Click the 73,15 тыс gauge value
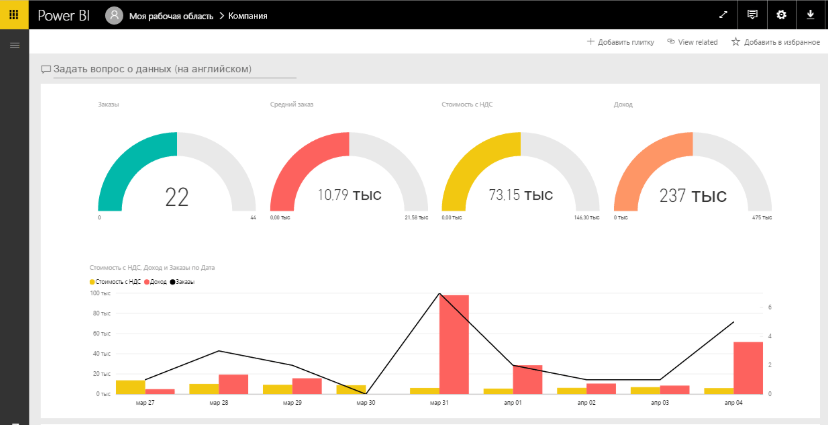 pos(521,195)
